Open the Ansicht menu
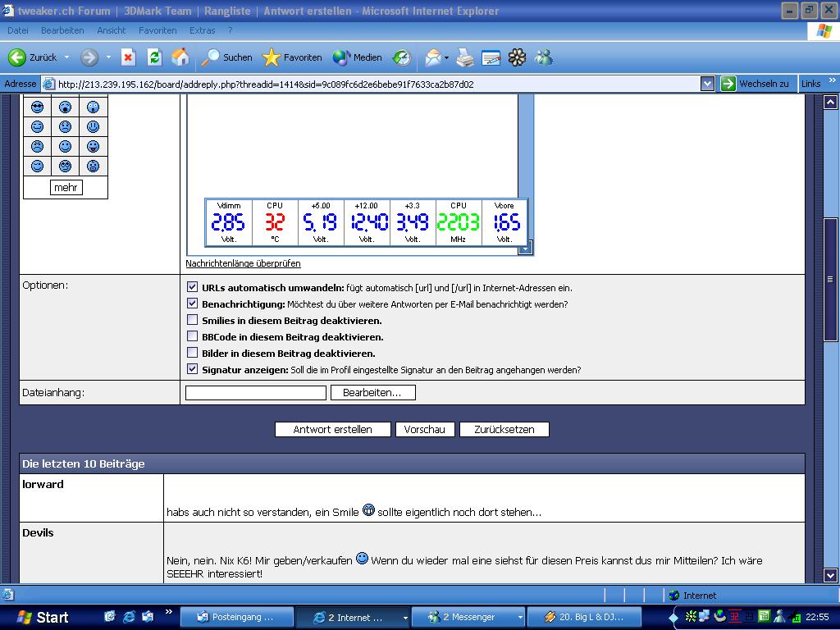 pyautogui.click(x=111, y=30)
